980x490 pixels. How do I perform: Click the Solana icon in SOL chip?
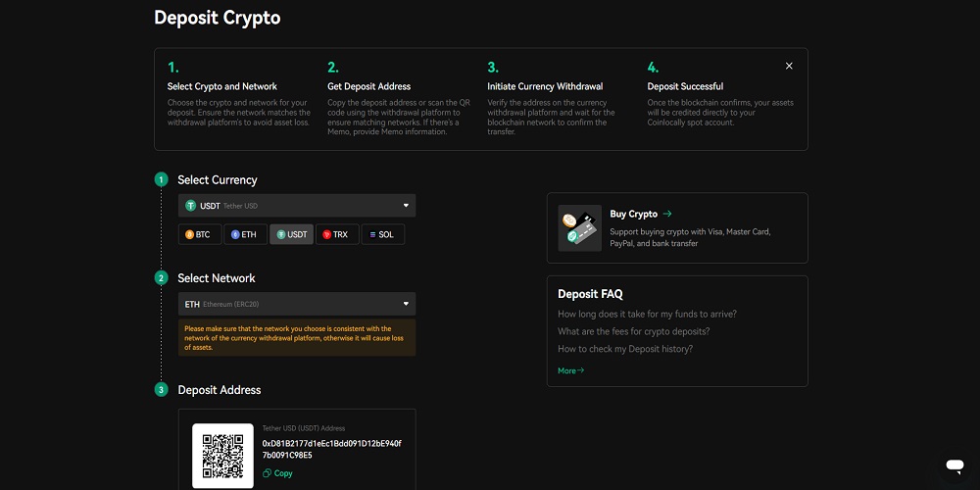click(x=372, y=234)
